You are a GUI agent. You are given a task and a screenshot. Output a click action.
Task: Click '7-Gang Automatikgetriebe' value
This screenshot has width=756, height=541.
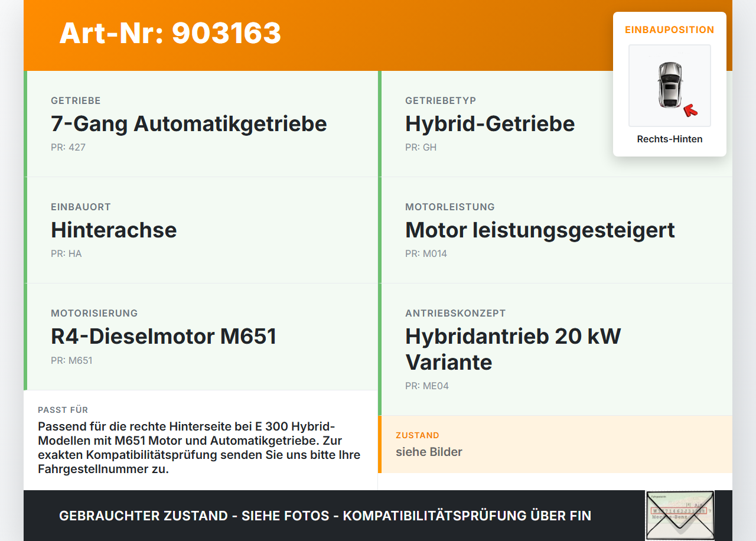click(189, 123)
